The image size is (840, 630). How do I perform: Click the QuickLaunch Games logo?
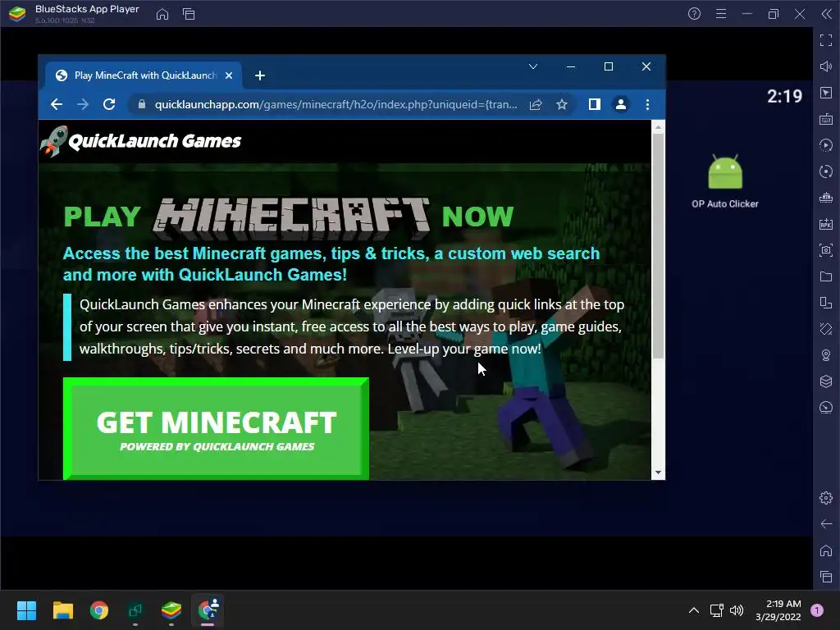tap(140, 141)
